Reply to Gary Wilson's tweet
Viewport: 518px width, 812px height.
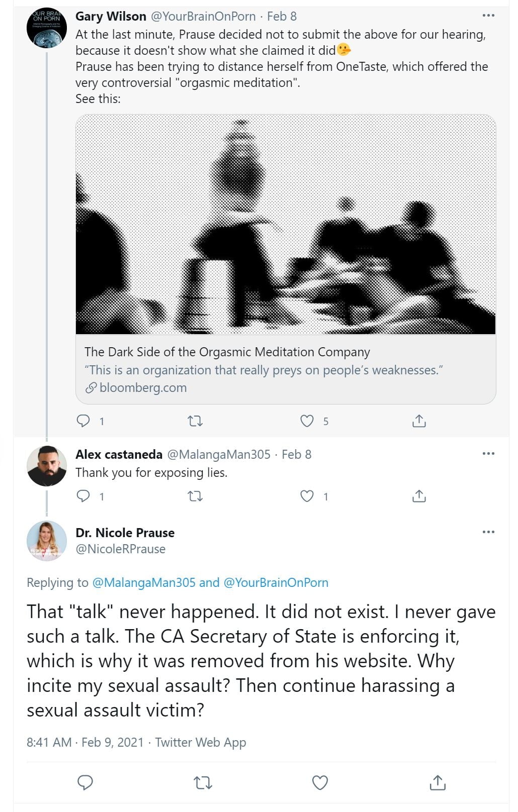[x=83, y=421]
